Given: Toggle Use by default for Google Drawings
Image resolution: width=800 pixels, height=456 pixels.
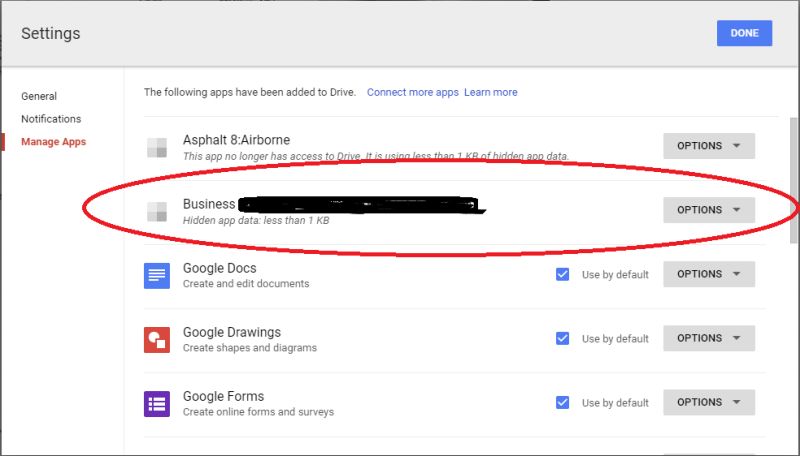Looking at the screenshot, I should click(x=562, y=339).
